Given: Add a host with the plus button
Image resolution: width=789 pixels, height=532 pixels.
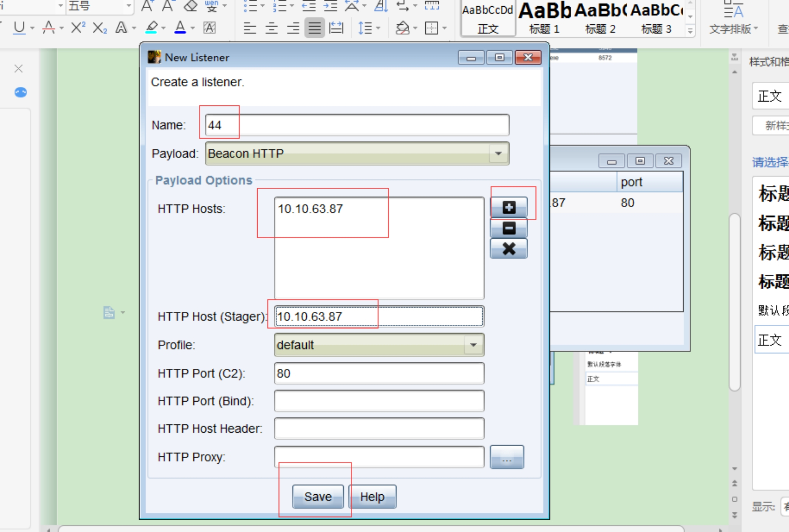Looking at the screenshot, I should coord(509,208).
